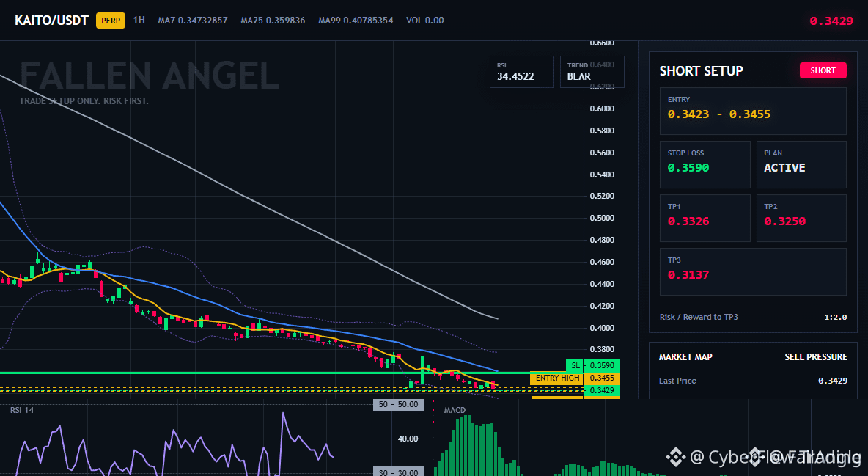Click the PLAN ACTIVE status box
The image size is (868, 476).
[801, 164]
